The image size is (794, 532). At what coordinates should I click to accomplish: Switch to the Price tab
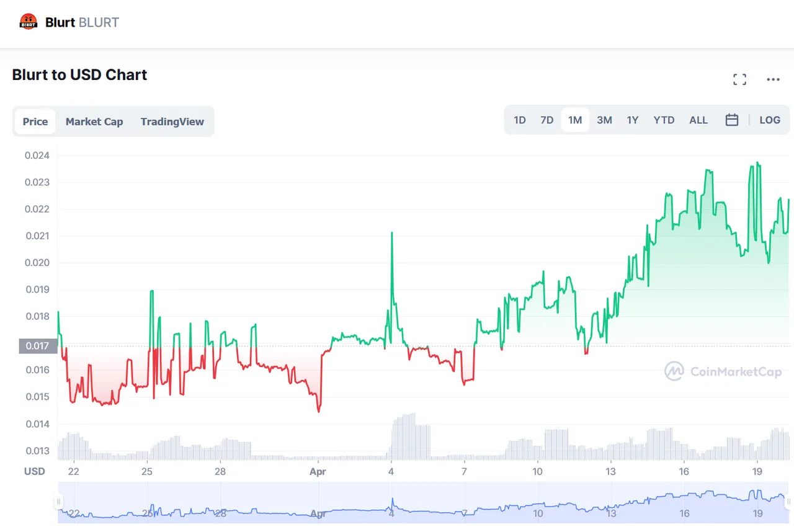[x=35, y=122]
